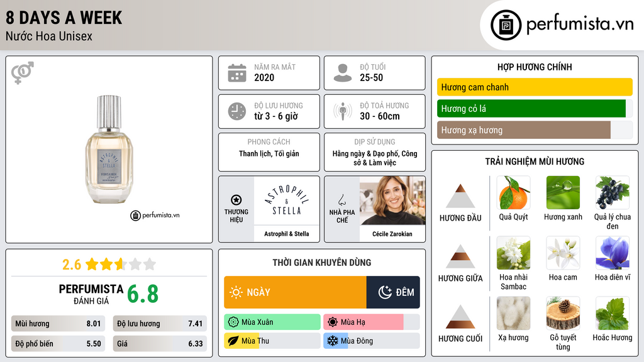Click the THỜI GIAN KHUYÊN DÙNG heading
The image size is (644, 362).
pyautogui.click(x=321, y=262)
